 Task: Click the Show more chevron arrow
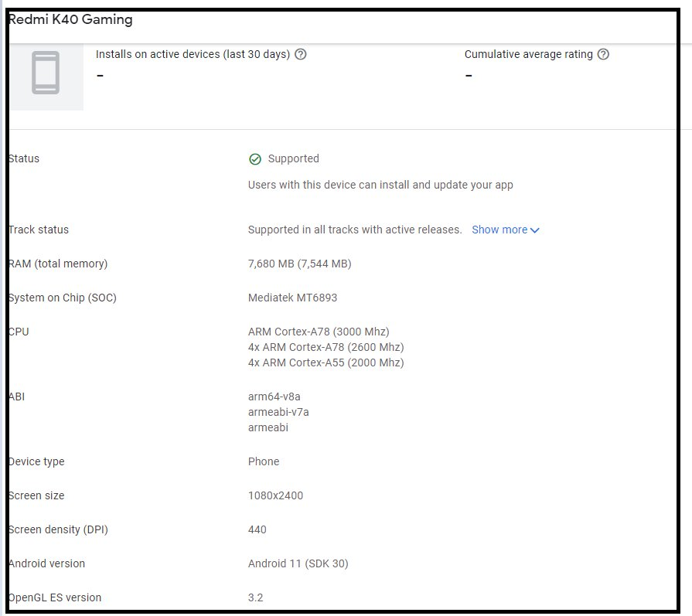(x=535, y=230)
